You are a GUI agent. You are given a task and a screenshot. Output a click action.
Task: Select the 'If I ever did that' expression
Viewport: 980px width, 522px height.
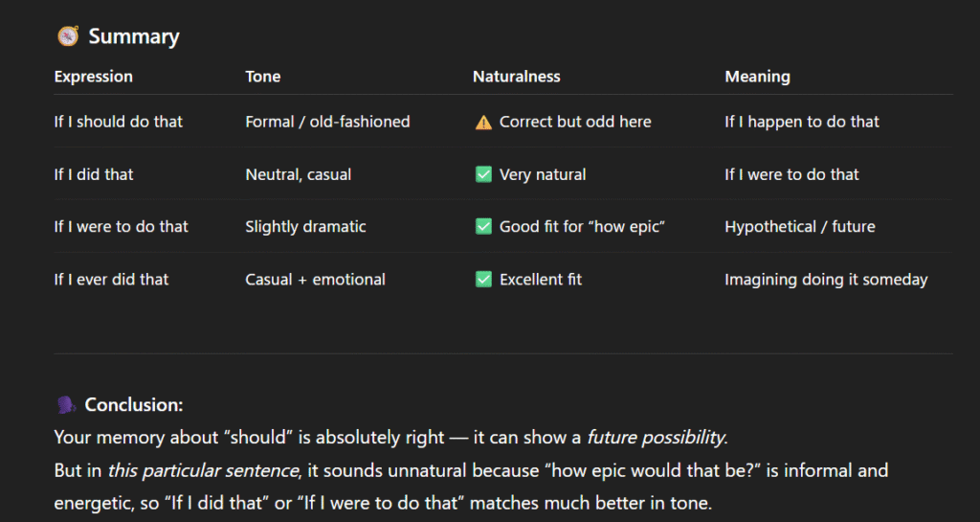(112, 280)
